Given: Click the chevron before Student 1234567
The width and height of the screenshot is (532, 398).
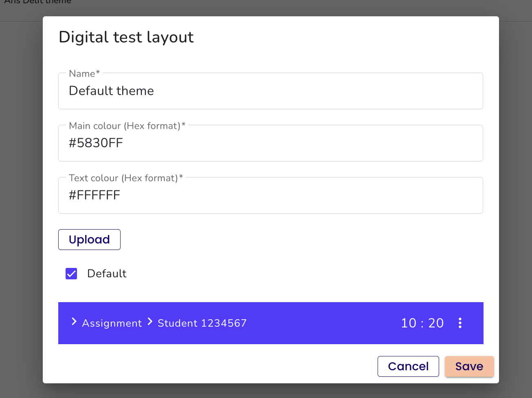Looking at the screenshot, I should [150, 322].
